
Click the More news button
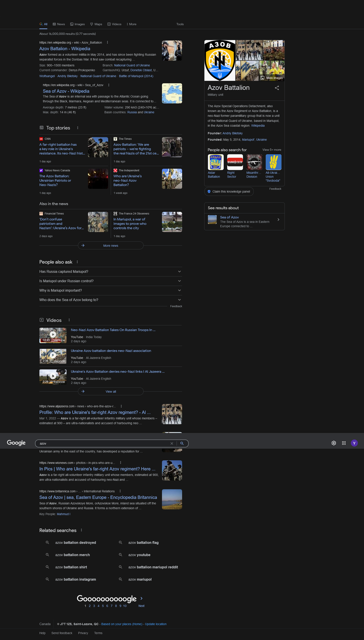111,245
